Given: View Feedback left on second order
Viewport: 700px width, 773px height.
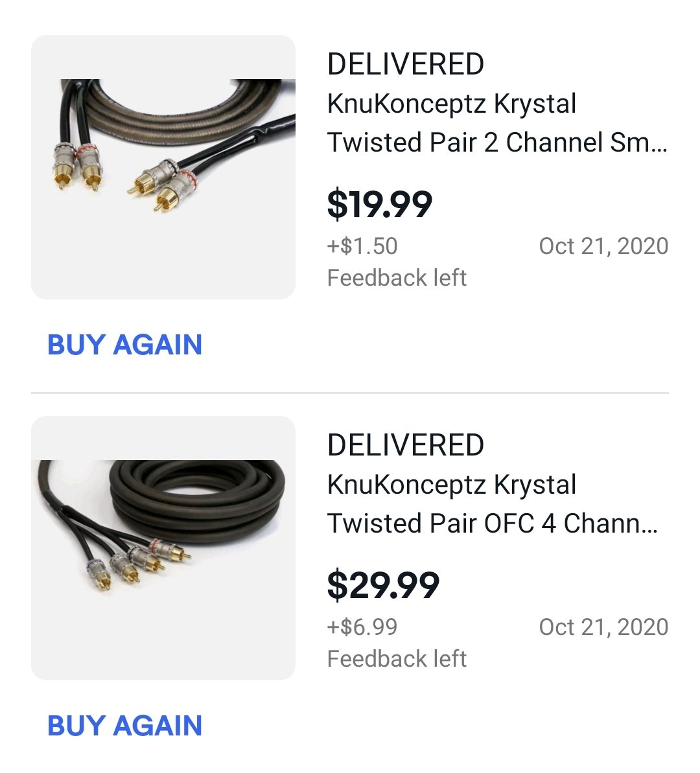Looking at the screenshot, I should click(397, 659).
